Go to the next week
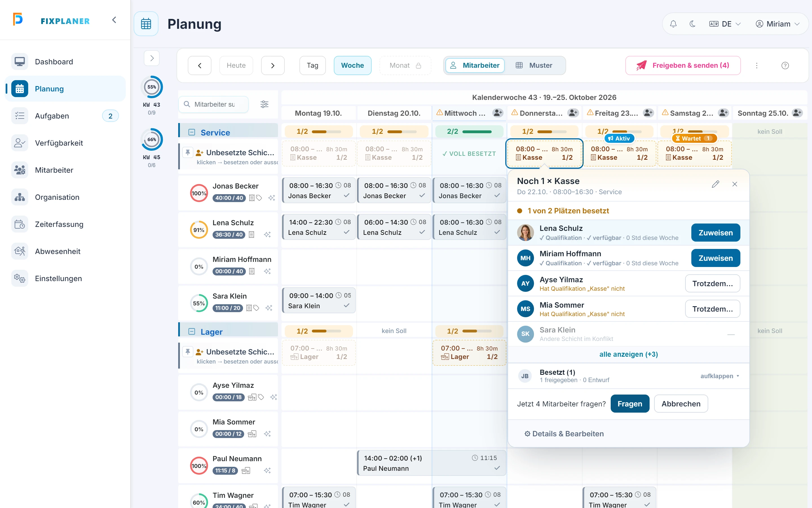 click(273, 65)
